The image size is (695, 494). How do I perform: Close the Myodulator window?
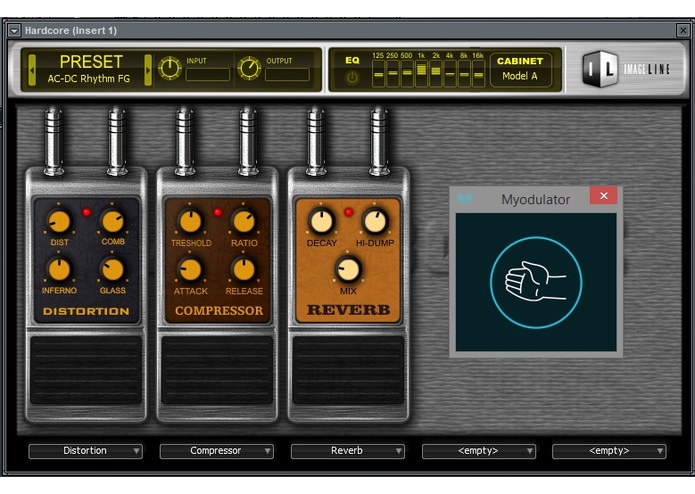[x=604, y=196]
